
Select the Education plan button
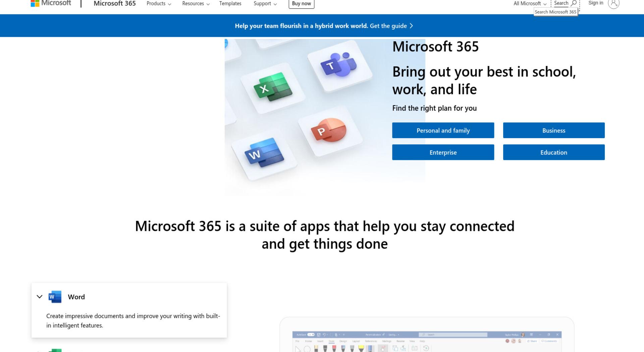click(554, 153)
